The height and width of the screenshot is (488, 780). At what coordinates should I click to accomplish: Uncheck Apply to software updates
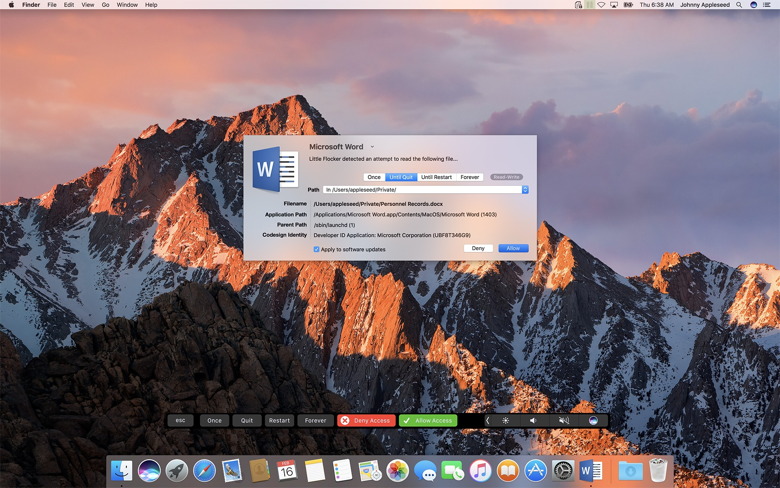(x=317, y=249)
